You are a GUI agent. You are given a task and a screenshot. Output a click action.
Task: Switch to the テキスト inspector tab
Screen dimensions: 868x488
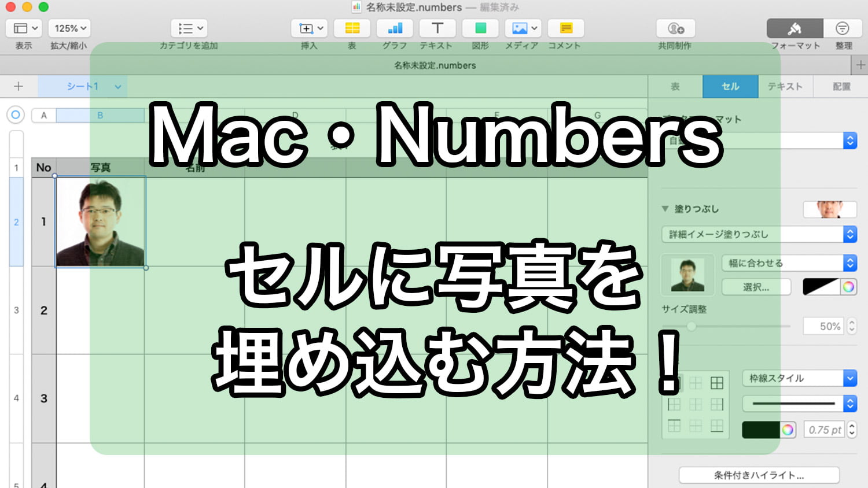pyautogui.click(x=785, y=86)
